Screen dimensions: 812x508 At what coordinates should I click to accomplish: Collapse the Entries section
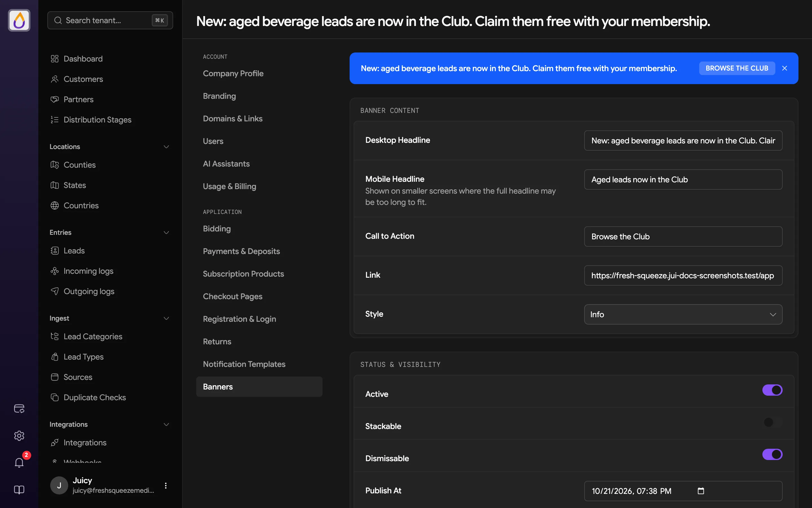pos(166,233)
